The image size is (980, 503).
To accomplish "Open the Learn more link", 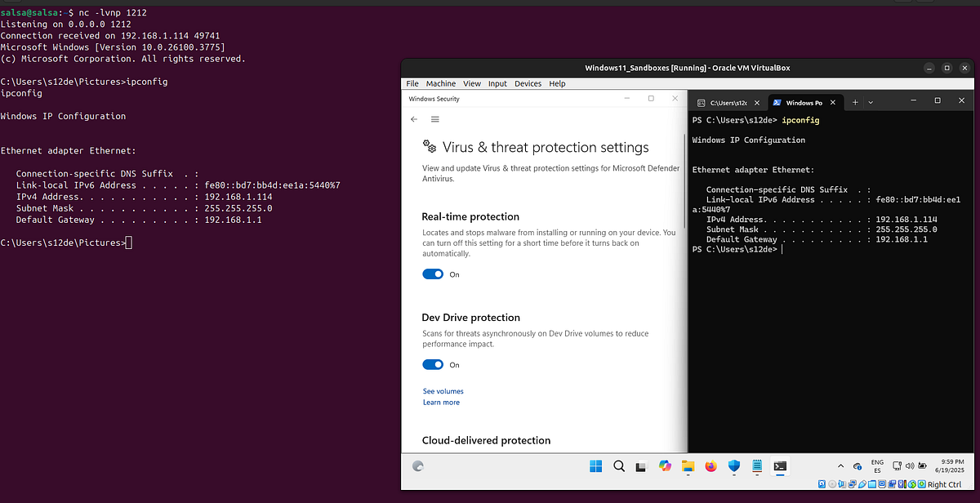I will pos(441,402).
